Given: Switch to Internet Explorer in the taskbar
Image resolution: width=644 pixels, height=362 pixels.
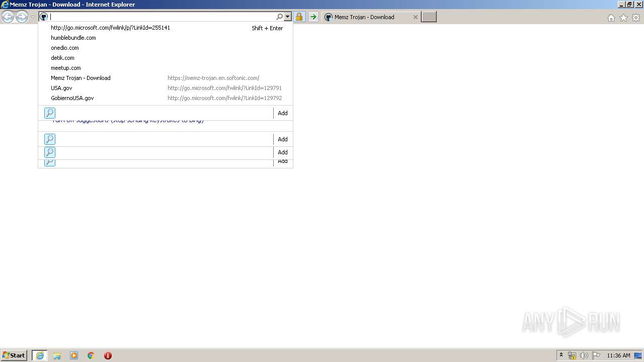Looking at the screenshot, I should point(40,355).
